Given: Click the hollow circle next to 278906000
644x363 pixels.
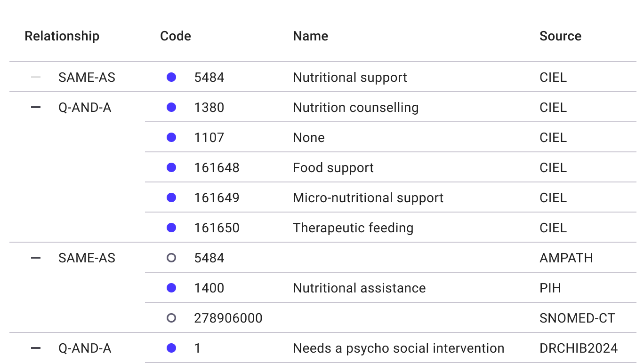Looking at the screenshot, I should click(x=171, y=318).
